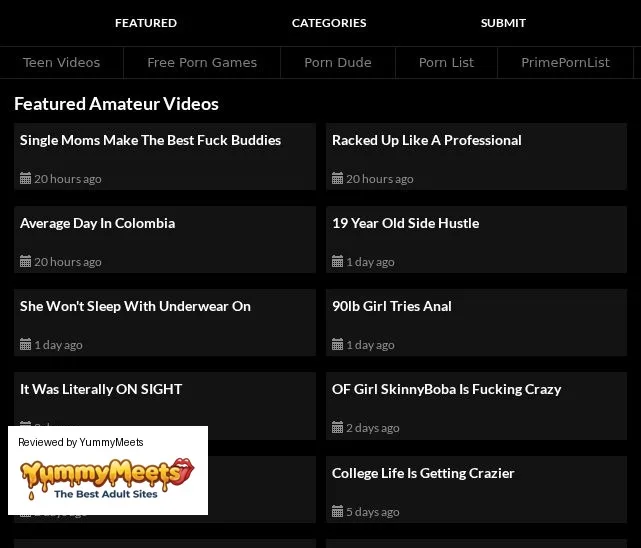641x548 pixels.
Task: Click calendar icon under '19 Year Old Side Hustle'
Action: 337,262
